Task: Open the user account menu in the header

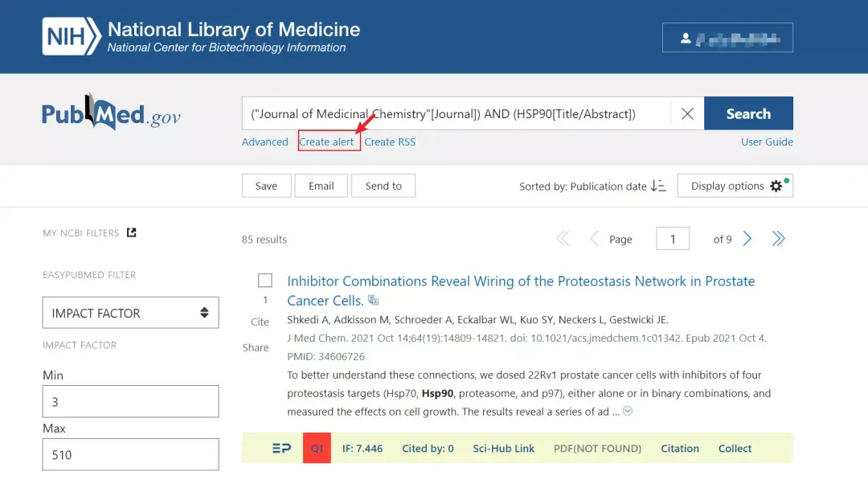Action: point(727,37)
